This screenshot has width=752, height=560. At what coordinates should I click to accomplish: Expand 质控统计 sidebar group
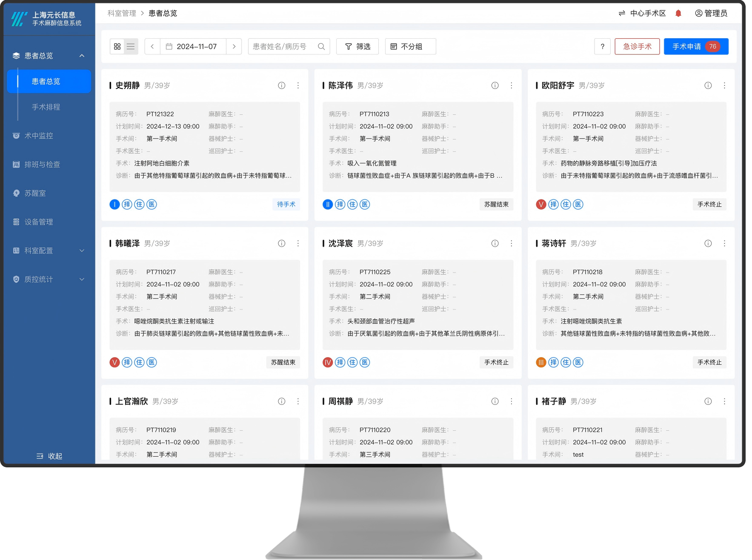pyautogui.click(x=49, y=279)
